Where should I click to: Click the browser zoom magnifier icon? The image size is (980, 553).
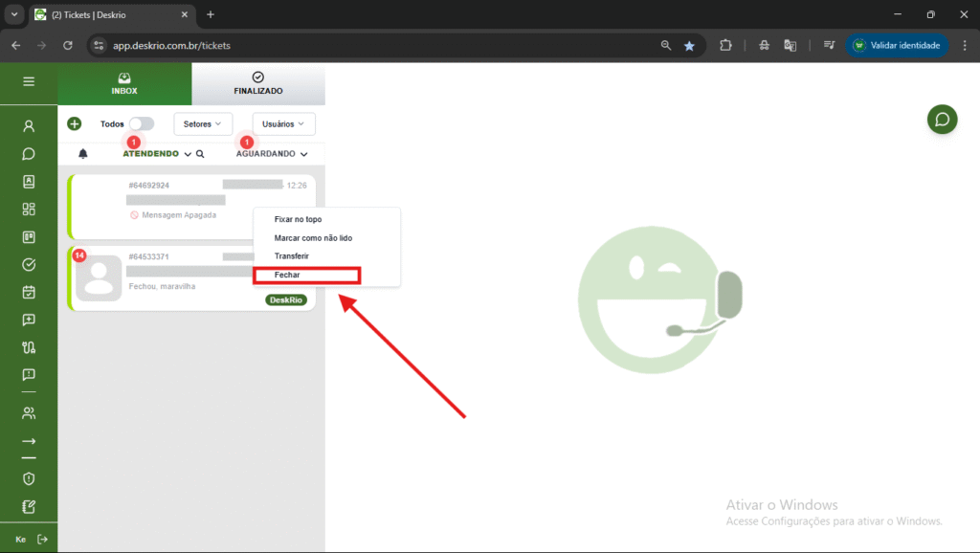pos(666,46)
